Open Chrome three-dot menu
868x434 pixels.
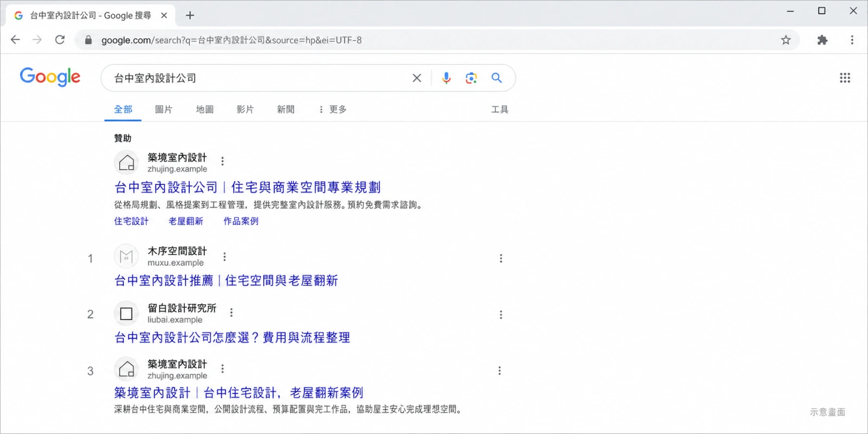pyautogui.click(x=852, y=40)
